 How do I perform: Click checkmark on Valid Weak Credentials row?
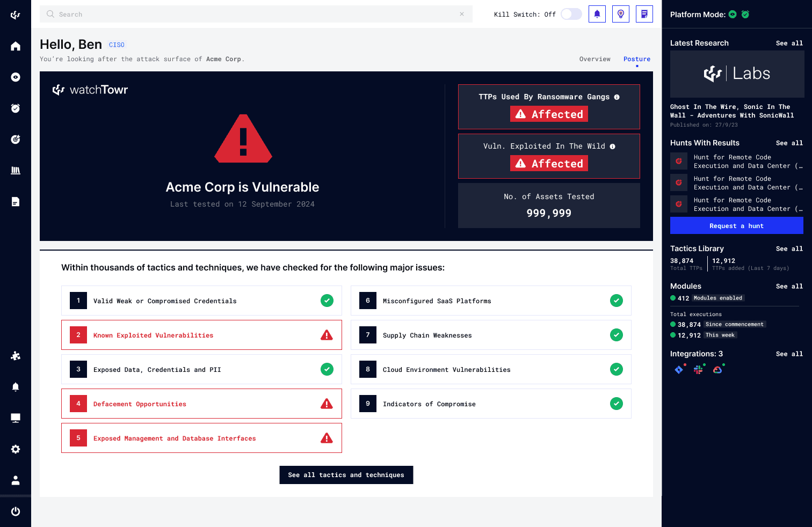tap(327, 301)
